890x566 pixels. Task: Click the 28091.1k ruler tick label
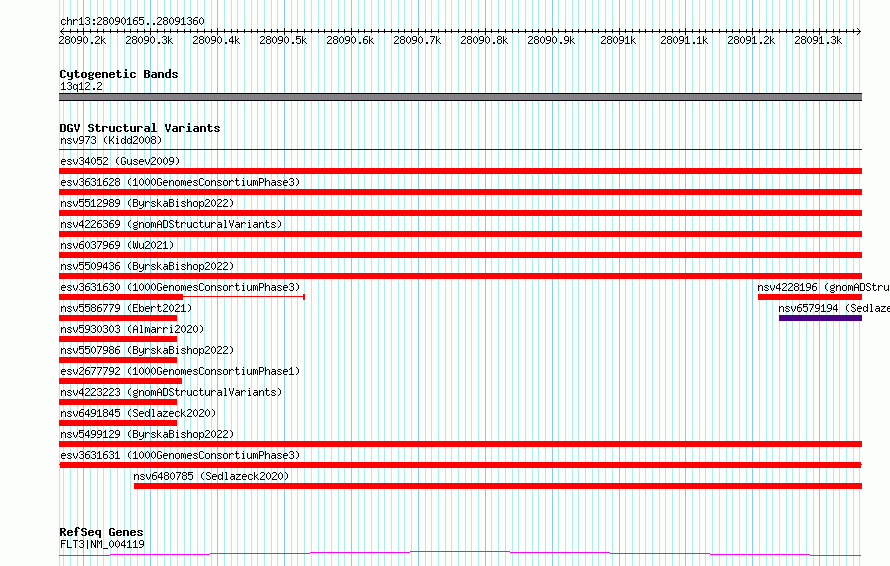tap(684, 40)
